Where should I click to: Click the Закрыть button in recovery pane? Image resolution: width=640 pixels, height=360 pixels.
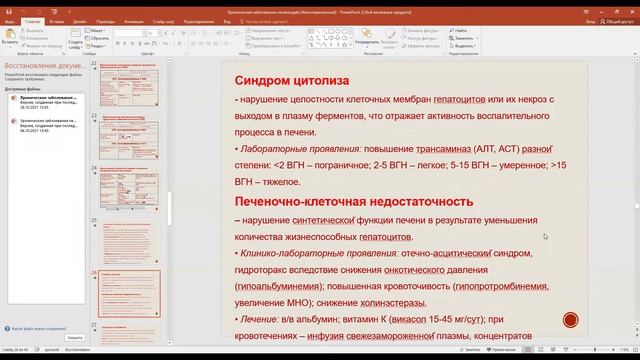tap(75, 338)
